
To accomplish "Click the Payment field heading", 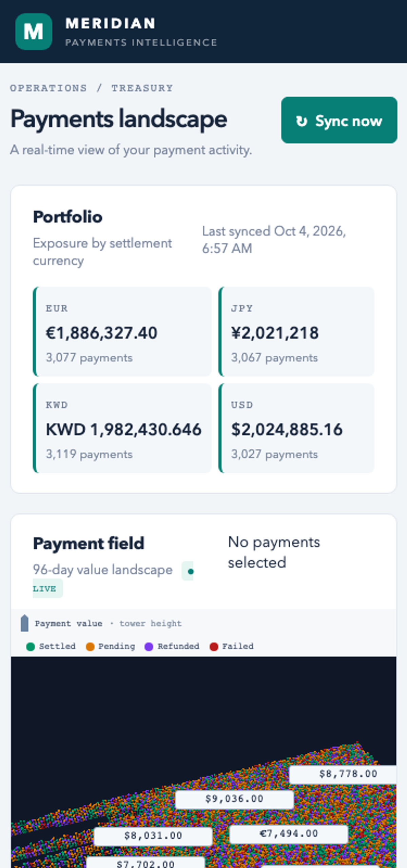I will [89, 543].
